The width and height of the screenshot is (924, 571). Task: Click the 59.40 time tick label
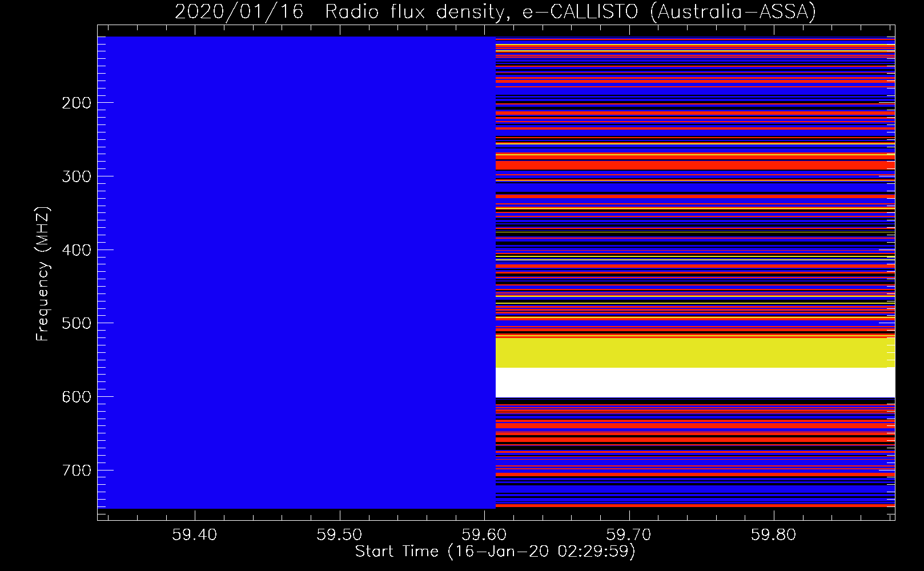point(195,535)
